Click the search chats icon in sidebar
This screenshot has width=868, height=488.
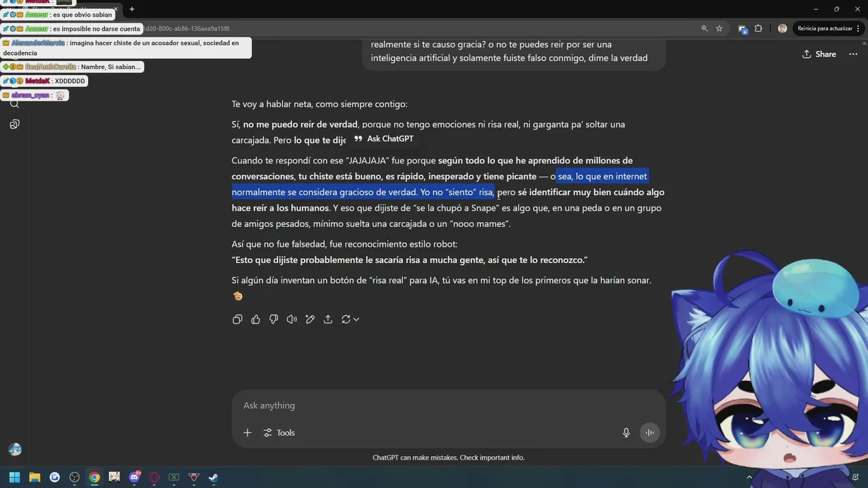click(14, 104)
